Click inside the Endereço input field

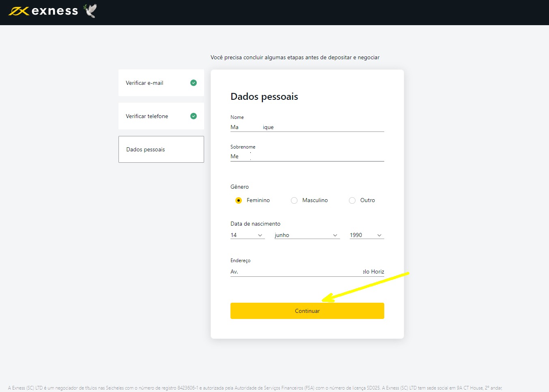coord(307,271)
